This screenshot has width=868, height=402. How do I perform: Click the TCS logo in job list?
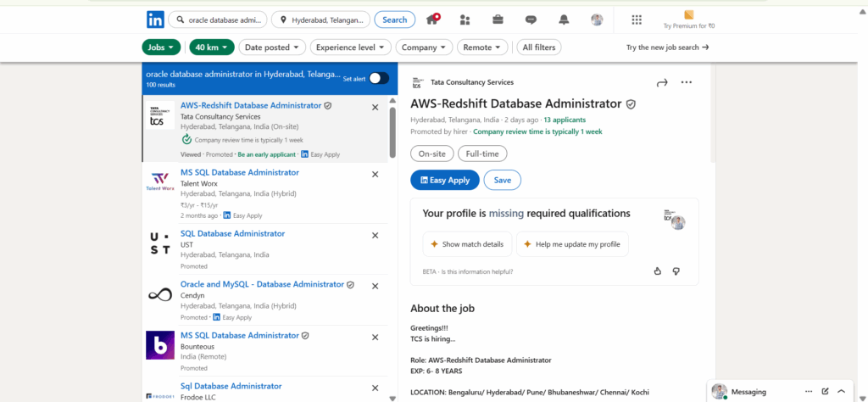[160, 115]
